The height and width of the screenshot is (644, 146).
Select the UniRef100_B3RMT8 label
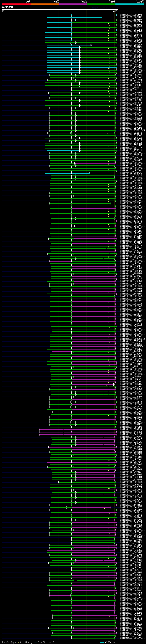(131, 259)
